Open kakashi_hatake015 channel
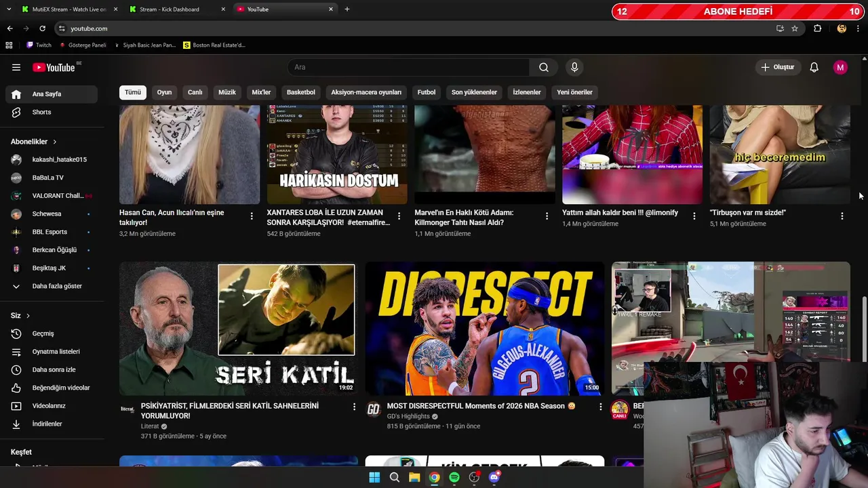 coord(52,159)
